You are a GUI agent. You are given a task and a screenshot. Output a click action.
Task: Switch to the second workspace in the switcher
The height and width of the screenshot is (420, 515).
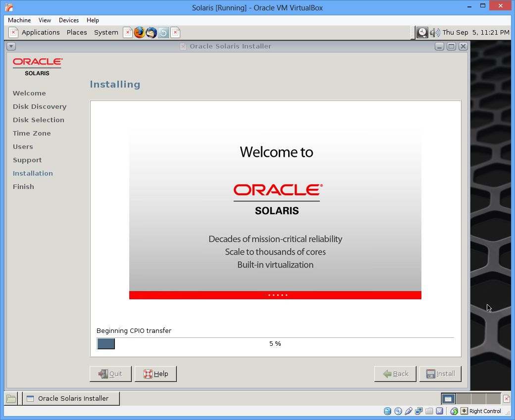coord(463,399)
